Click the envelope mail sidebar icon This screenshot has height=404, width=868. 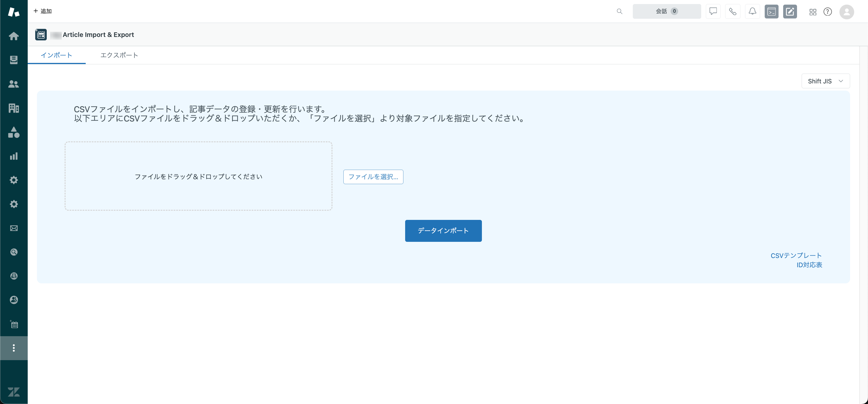[14, 228]
